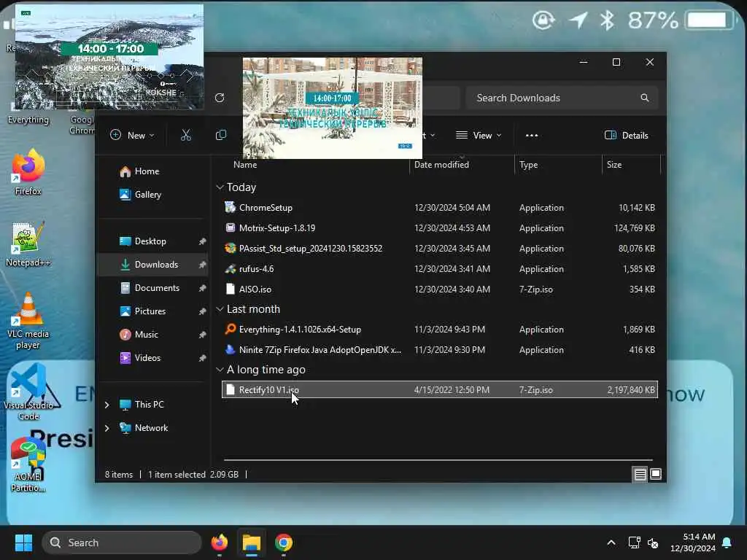Open Visual Studio Code desktop shortcut
The image size is (747, 560).
point(28,393)
